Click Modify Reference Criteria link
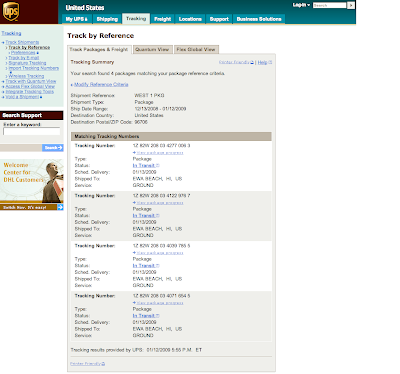The image size is (400, 374). coord(101,85)
